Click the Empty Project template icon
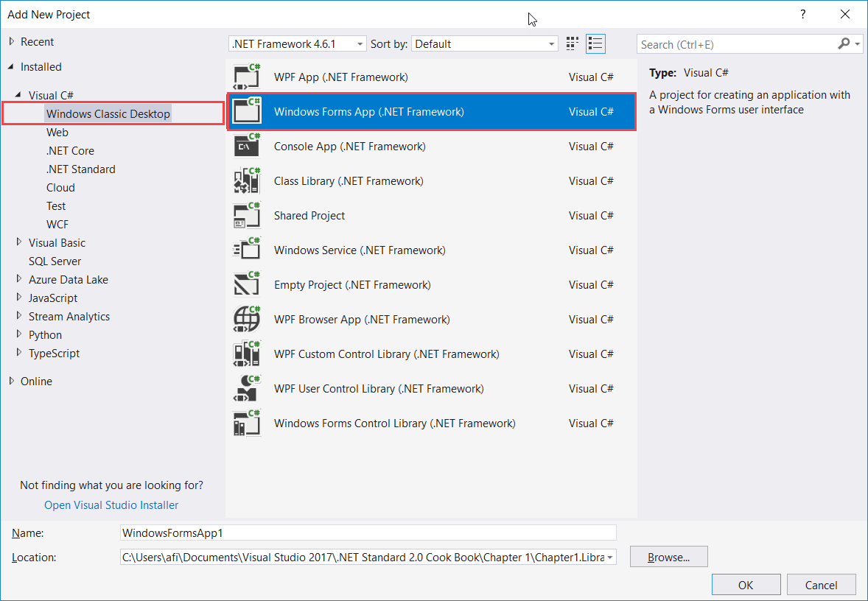Viewport: 868px width, 601px height. 247,284
